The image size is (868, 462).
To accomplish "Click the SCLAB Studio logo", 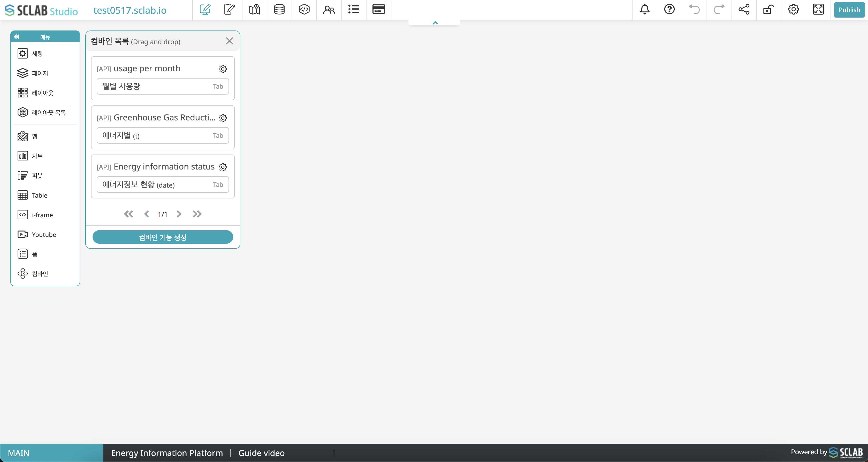I will 41,10.
